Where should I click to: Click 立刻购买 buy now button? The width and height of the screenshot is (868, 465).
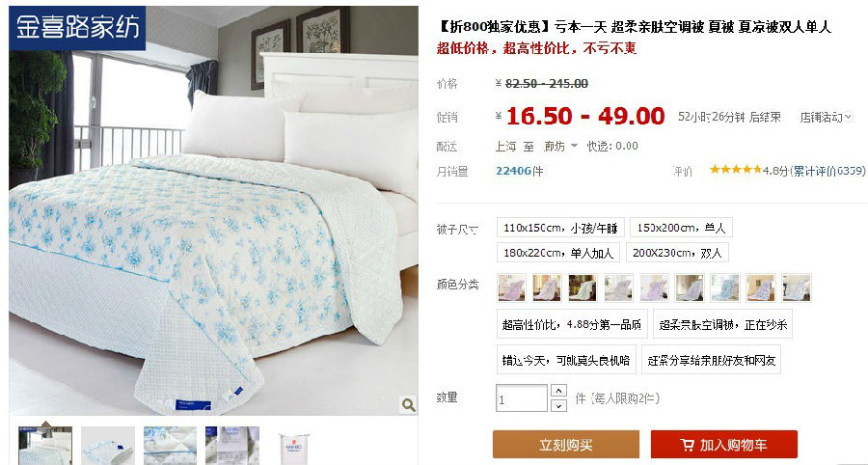pyautogui.click(x=566, y=445)
